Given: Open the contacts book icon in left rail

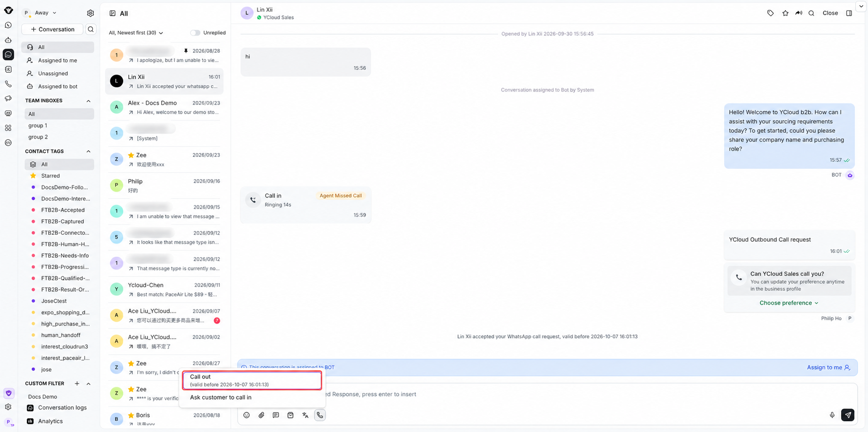Looking at the screenshot, I should point(8,69).
